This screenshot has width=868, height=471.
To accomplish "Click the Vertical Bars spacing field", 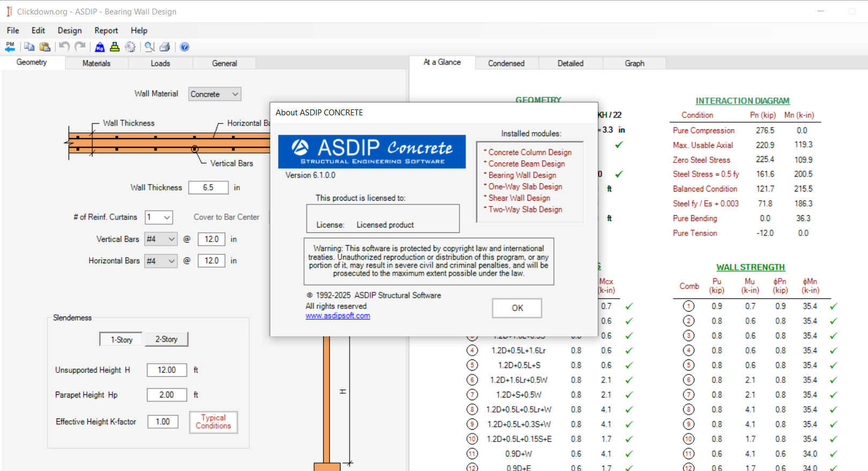I will (x=212, y=239).
